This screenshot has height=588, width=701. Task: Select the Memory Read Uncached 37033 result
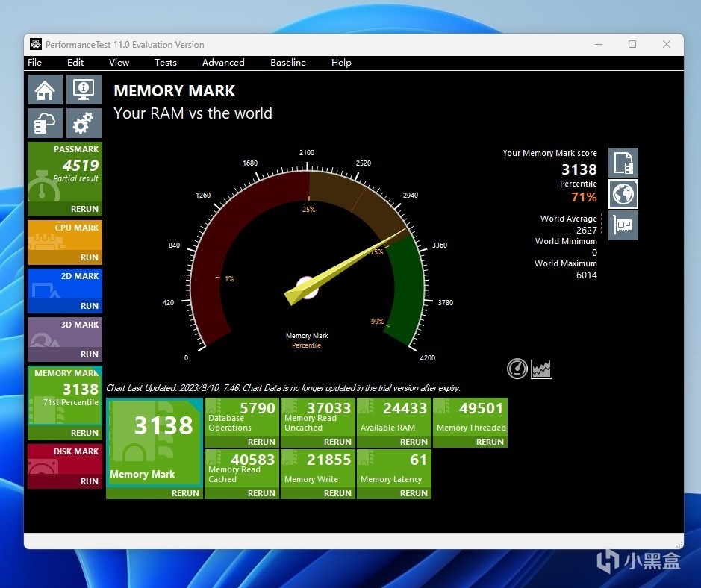(318, 416)
